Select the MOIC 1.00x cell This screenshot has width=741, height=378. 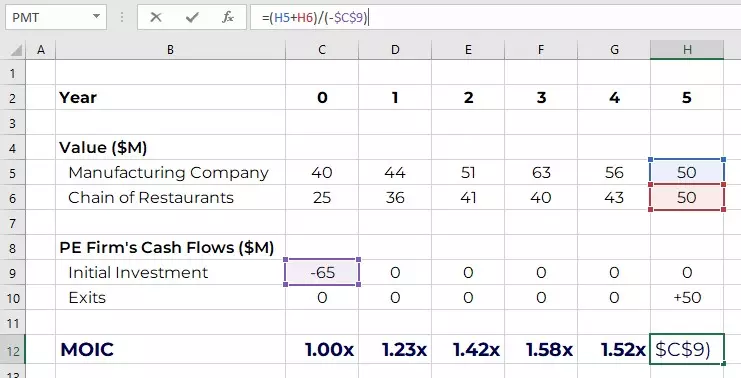pos(322,350)
